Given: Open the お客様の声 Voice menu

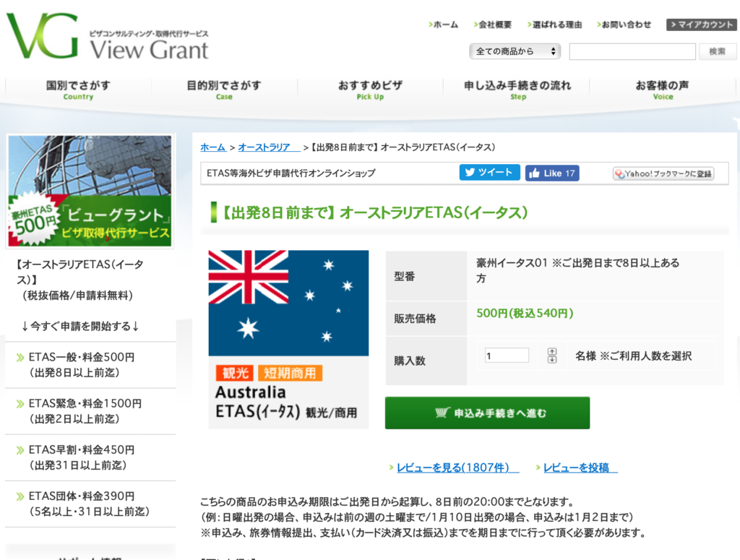Looking at the screenshot, I should point(662,90).
